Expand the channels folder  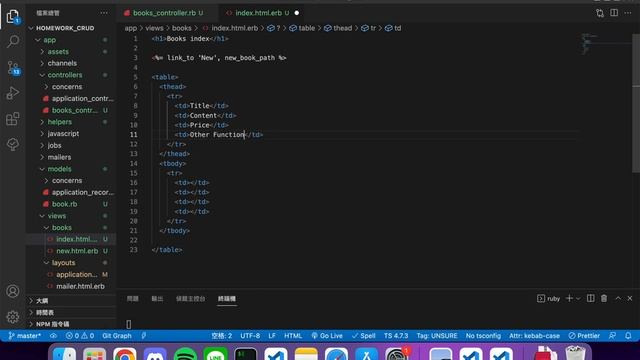tap(62, 63)
